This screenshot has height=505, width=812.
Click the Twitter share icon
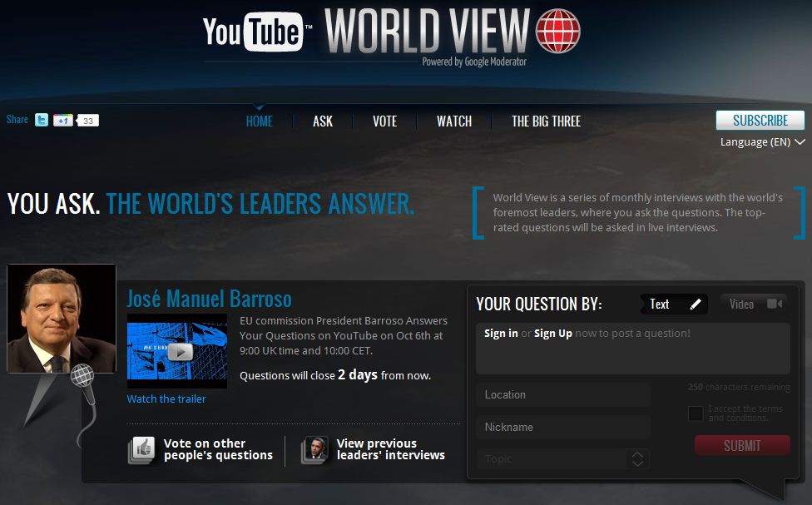pos(42,120)
